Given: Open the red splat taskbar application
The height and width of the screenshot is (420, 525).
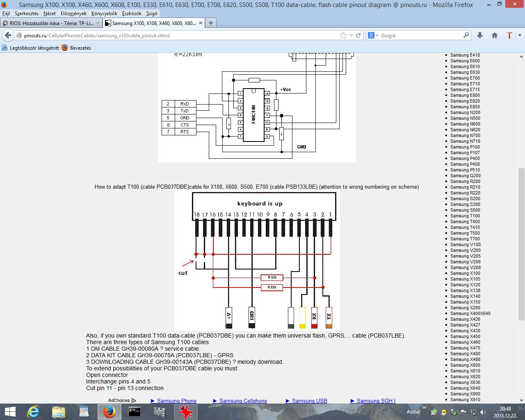Looking at the screenshot, I should [186, 411].
